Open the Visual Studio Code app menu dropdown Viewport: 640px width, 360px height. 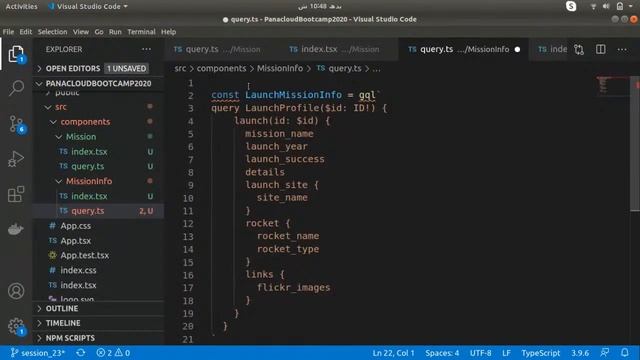[x=88, y=7]
